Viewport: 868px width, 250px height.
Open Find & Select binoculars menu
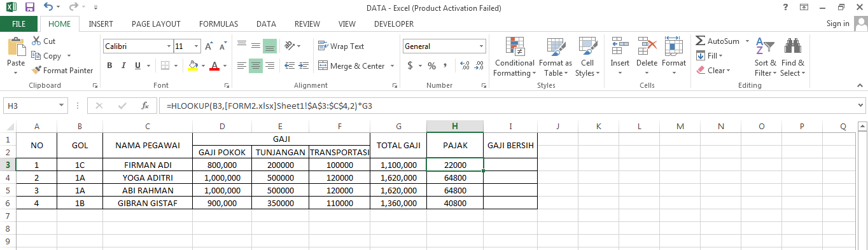tap(792, 57)
